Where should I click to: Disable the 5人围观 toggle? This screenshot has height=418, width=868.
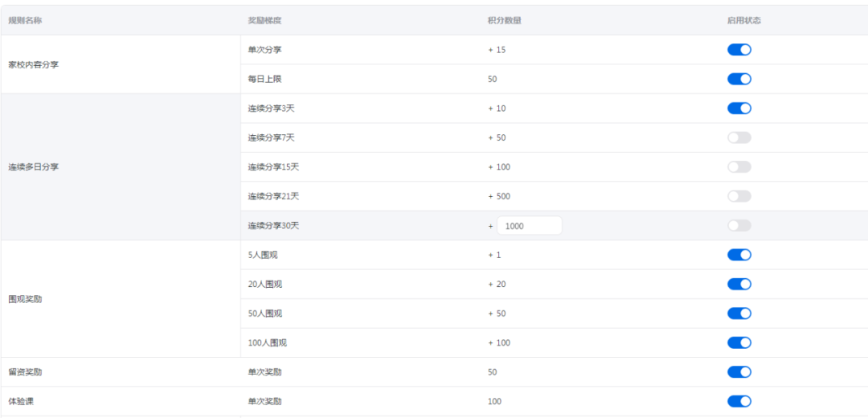[739, 255]
